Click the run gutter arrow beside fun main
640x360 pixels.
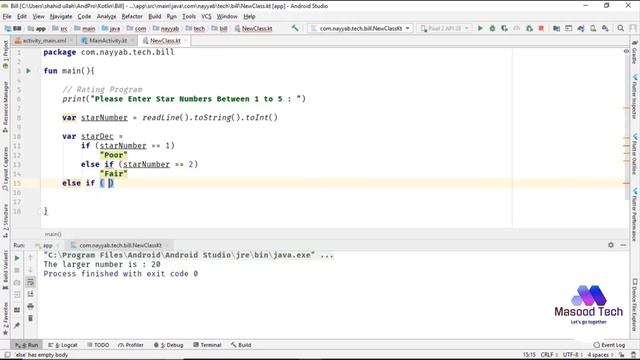(x=29, y=71)
